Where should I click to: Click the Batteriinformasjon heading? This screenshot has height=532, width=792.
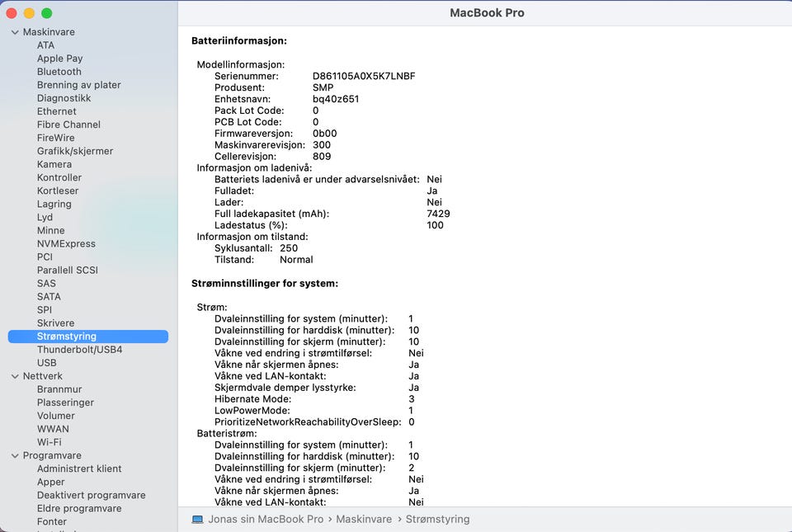tap(239, 41)
